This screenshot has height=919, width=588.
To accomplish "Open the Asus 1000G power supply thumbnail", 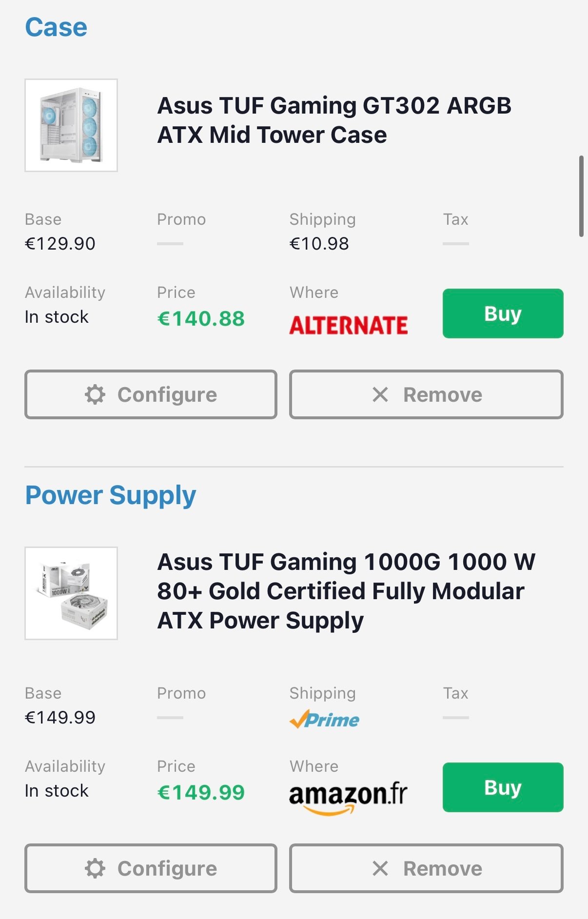I will (x=71, y=593).
